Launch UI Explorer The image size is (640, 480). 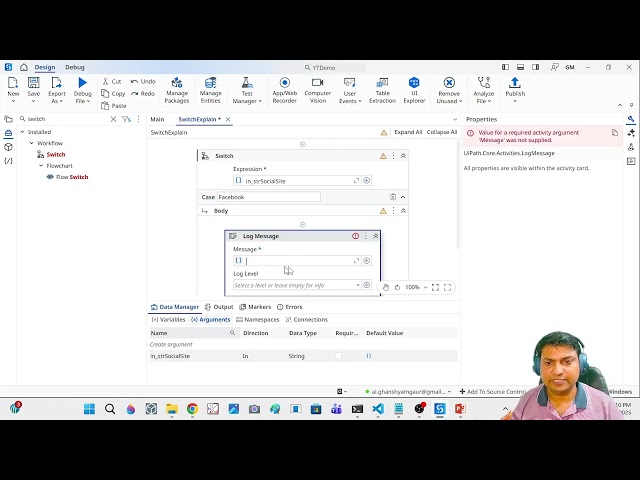[x=414, y=90]
